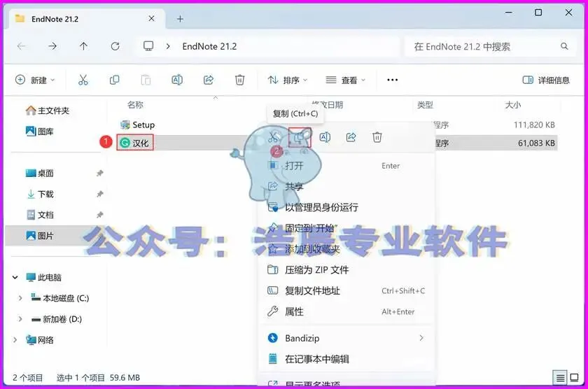The width and height of the screenshot is (588, 389).
Task: Click the 61,083 KB size cell
Action: coord(536,143)
